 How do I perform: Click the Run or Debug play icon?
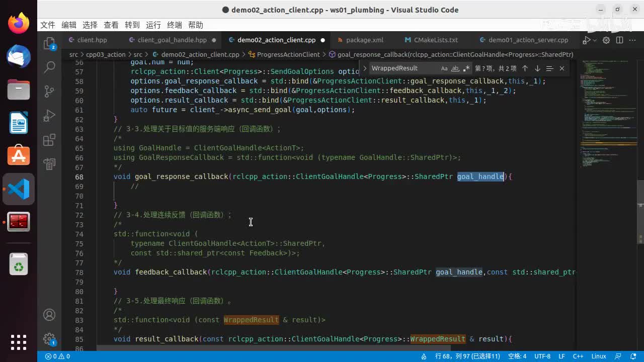tap(586, 40)
